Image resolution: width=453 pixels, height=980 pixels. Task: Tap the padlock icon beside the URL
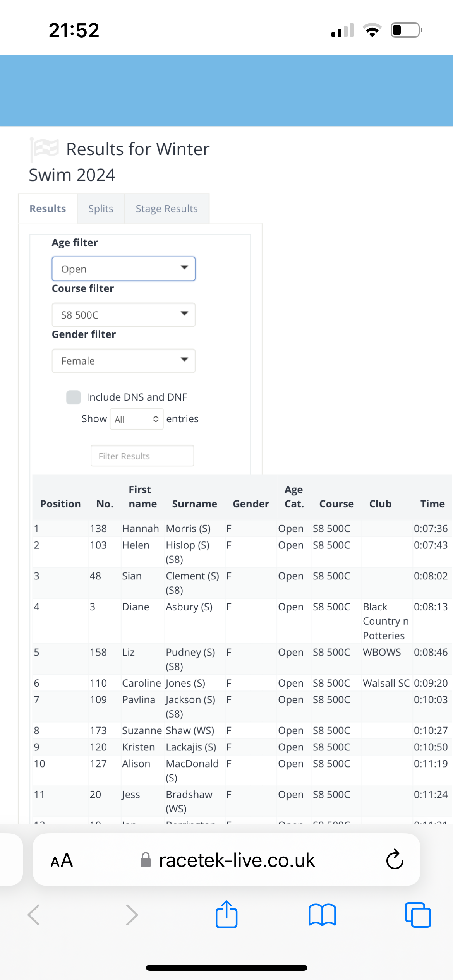[146, 860]
